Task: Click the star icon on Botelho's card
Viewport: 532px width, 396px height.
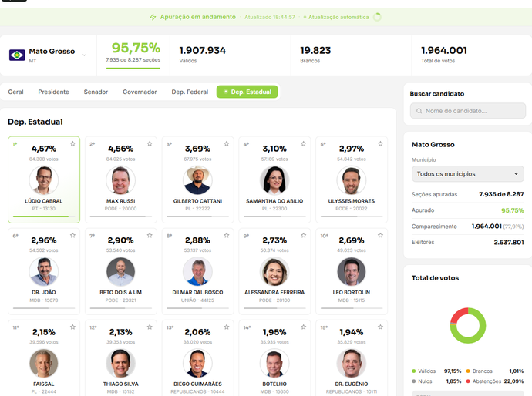Action: tap(303, 327)
